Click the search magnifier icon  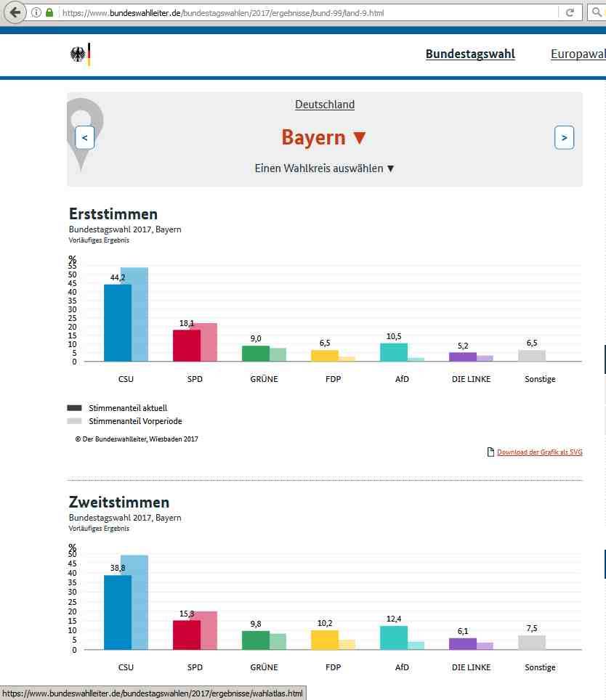pyautogui.click(x=597, y=12)
